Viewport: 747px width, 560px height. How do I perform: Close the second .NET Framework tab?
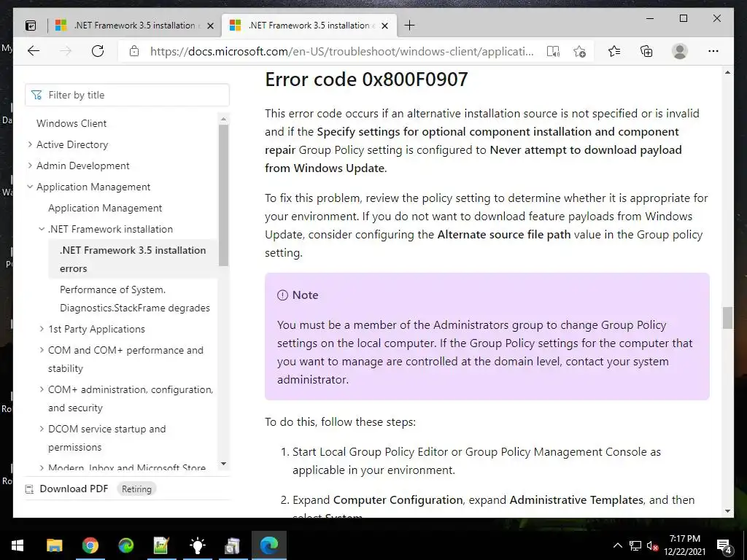pos(385,26)
